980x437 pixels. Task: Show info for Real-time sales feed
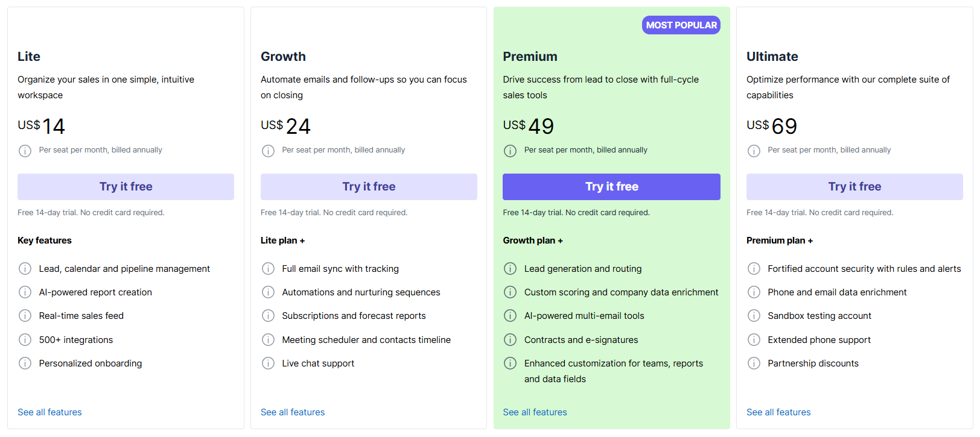click(25, 316)
